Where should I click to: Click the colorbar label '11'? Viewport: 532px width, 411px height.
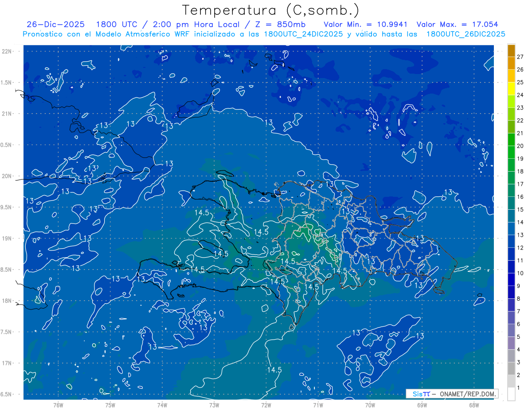pyautogui.click(x=520, y=260)
